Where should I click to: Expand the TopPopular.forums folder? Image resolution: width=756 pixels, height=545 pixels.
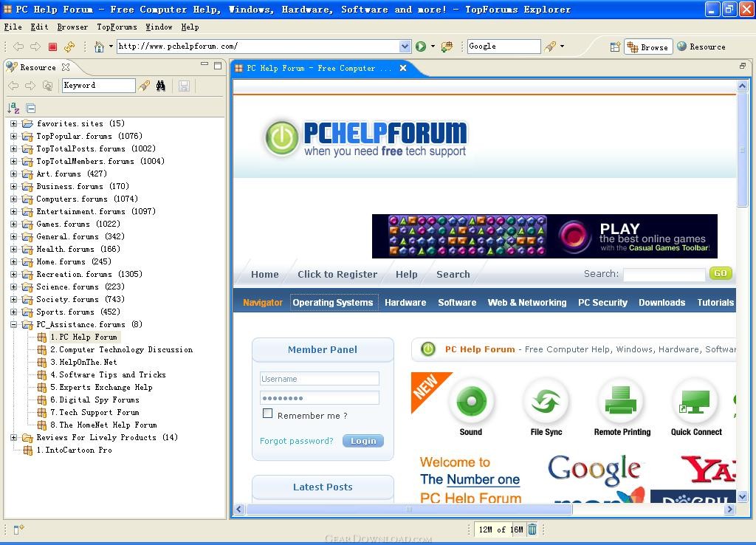click(x=13, y=137)
